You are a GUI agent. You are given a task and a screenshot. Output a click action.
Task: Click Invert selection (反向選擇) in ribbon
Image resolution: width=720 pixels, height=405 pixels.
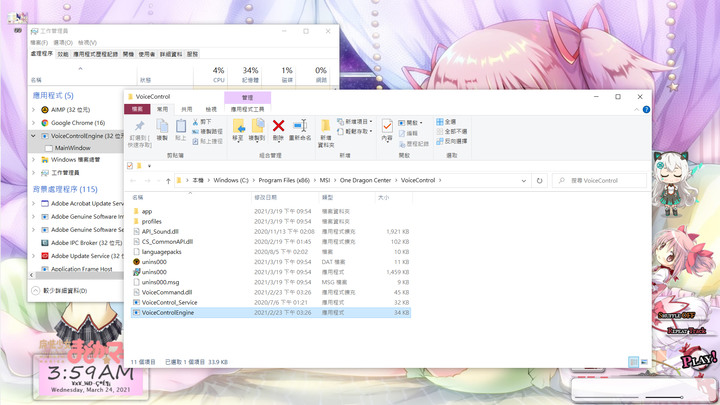pyautogui.click(x=451, y=141)
